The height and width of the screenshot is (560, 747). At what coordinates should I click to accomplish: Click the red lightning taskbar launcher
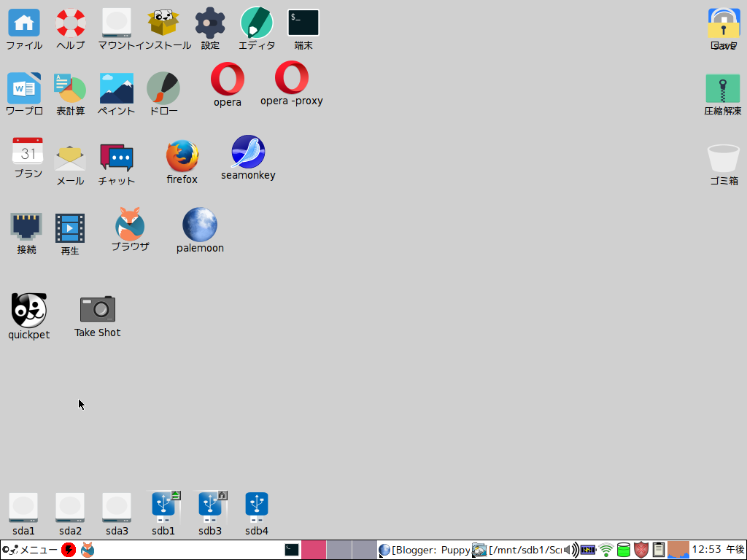[69, 550]
